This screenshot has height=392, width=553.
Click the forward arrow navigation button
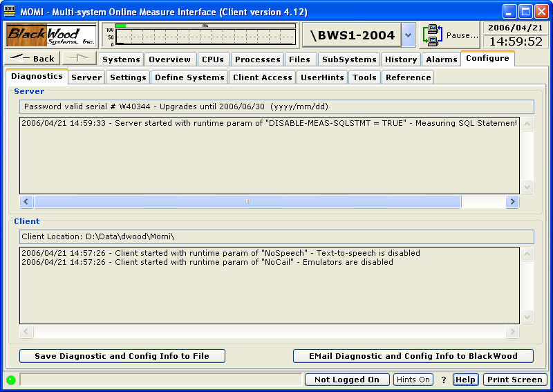click(79, 58)
